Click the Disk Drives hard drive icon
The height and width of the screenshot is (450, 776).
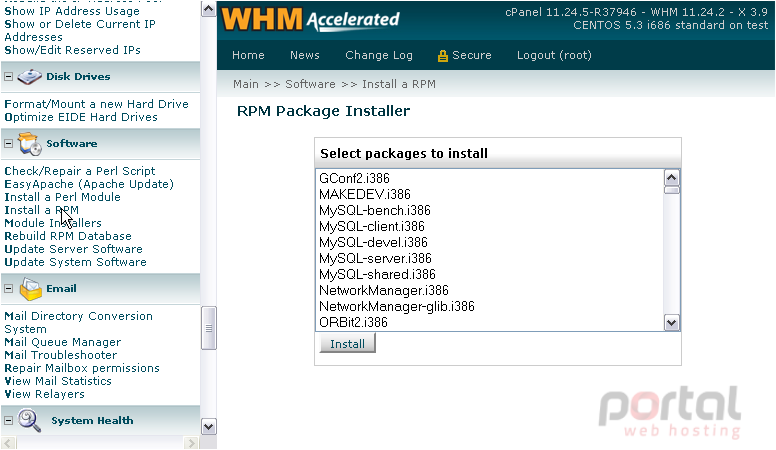pyautogui.click(x=29, y=77)
